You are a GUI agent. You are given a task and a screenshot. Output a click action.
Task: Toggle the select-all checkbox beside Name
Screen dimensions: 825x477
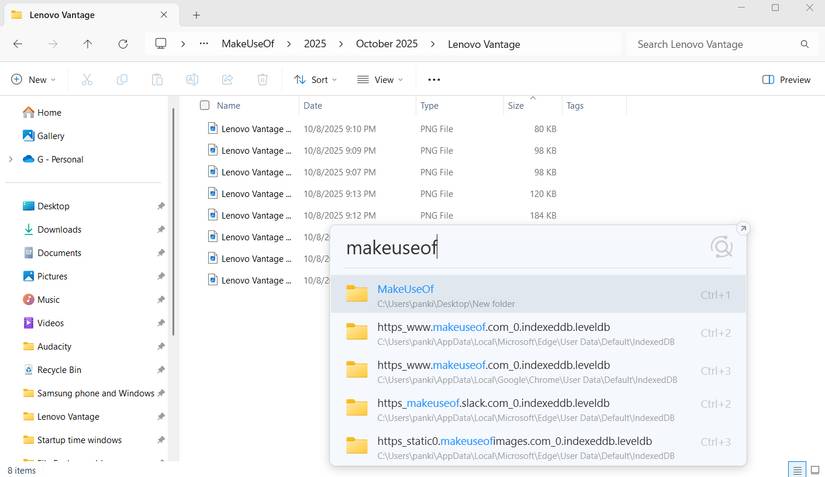coord(205,105)
